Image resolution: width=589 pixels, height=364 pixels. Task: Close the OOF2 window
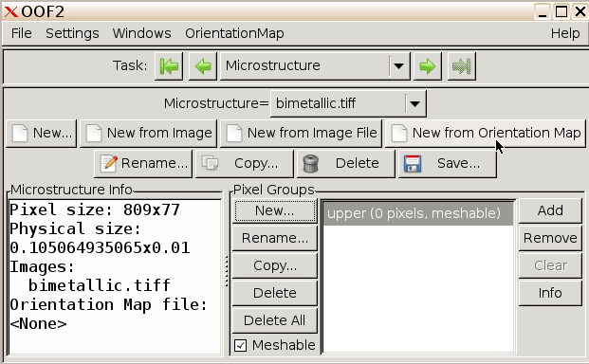[x=580, y=12]
